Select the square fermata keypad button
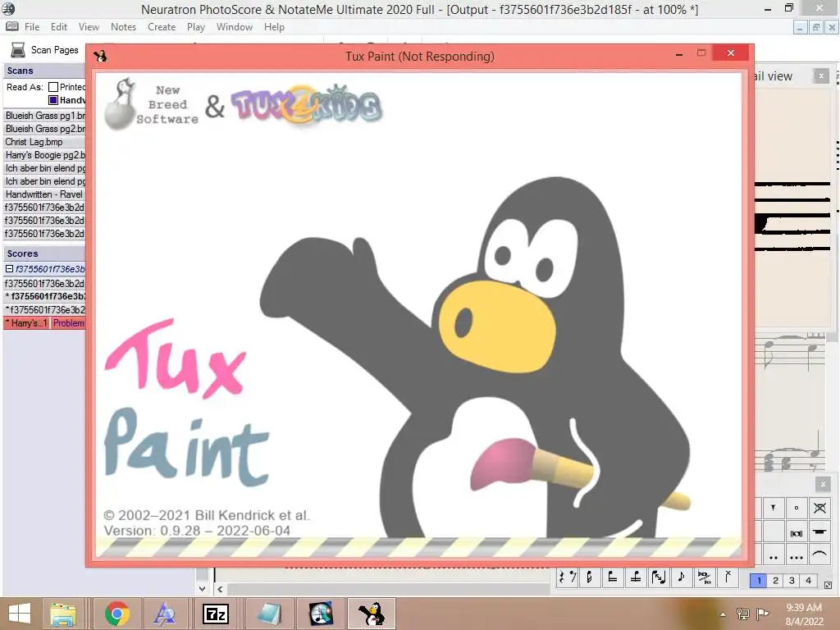Image resolution: width=840 pixels, height=630 pixels. click(819, 532)
